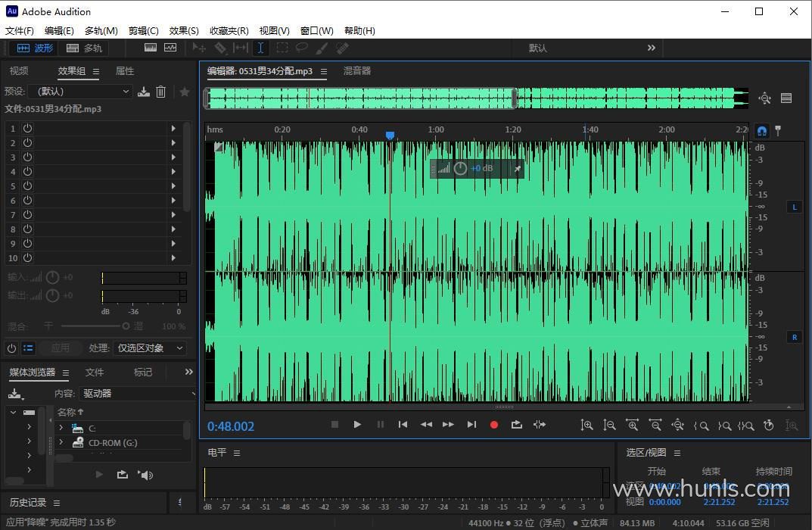Screen dimensions: 812x530
Task: Select the Time Selection tool
Action: (x=260, y=48)
